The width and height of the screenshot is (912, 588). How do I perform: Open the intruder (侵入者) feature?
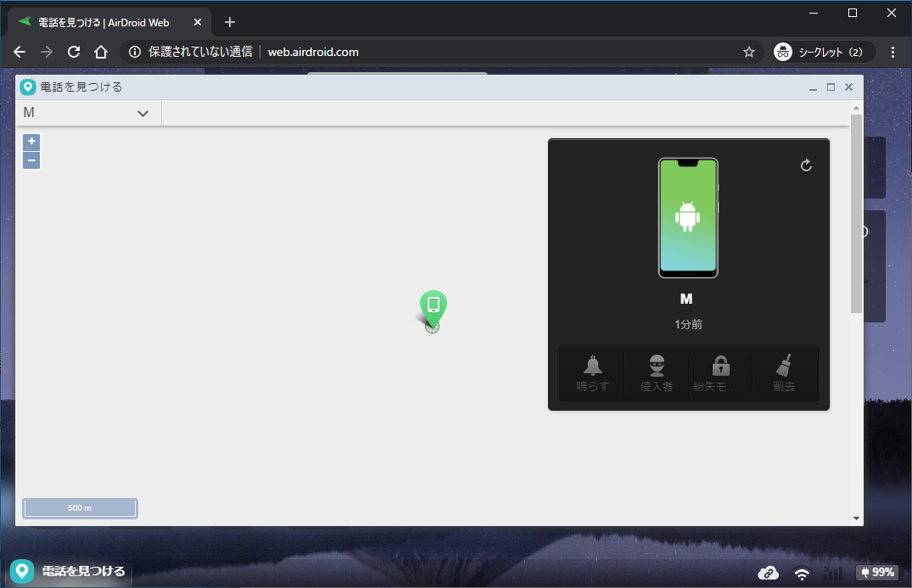point(657,367)
